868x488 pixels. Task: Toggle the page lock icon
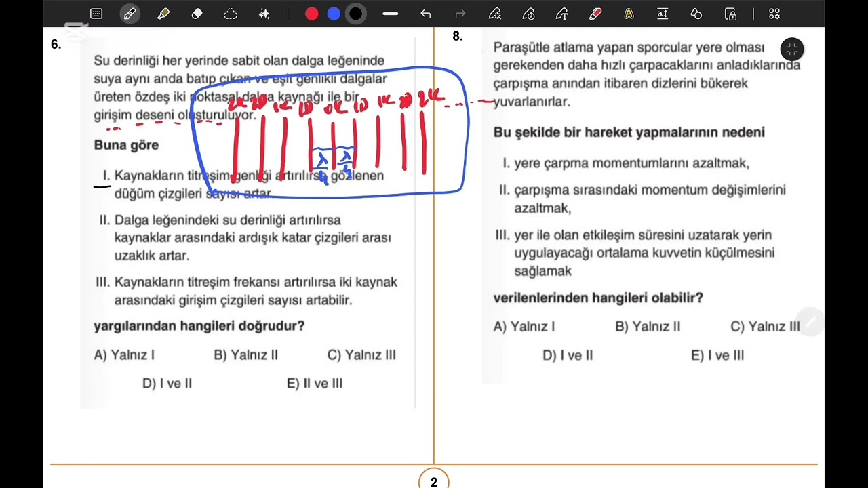pyautogui.click(x=730, y=14)
